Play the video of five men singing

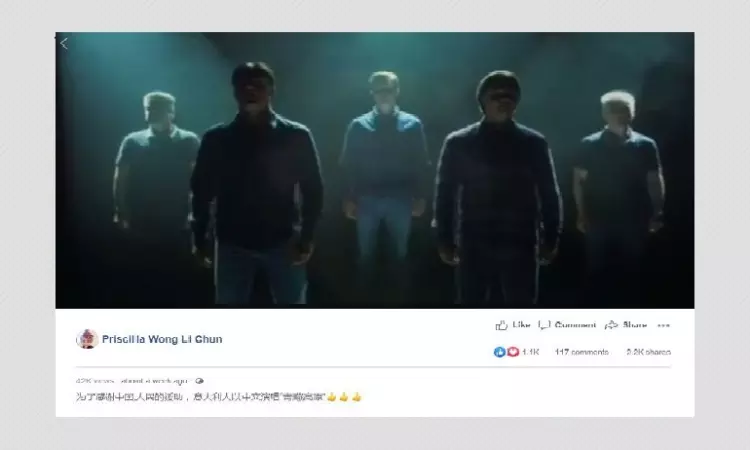(x=375, y=170)
